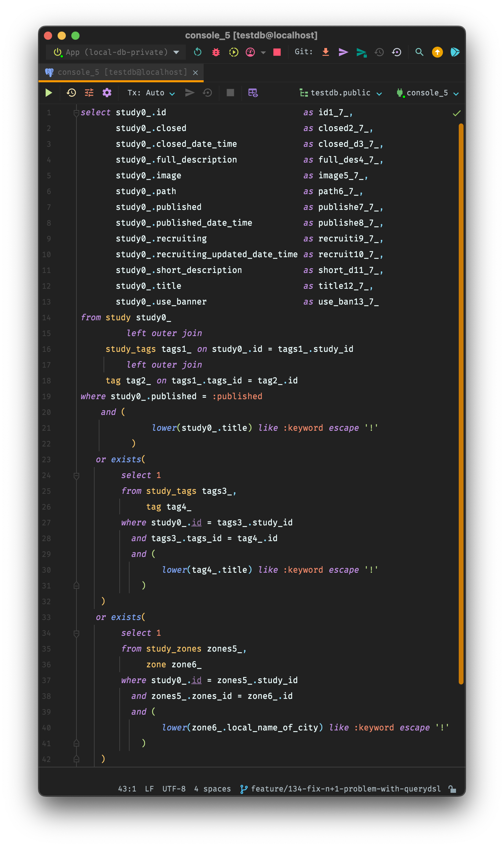Toggle the read-only lock icon
The width and height of the screenshot is (504, 847).
[x=452, y=789]
